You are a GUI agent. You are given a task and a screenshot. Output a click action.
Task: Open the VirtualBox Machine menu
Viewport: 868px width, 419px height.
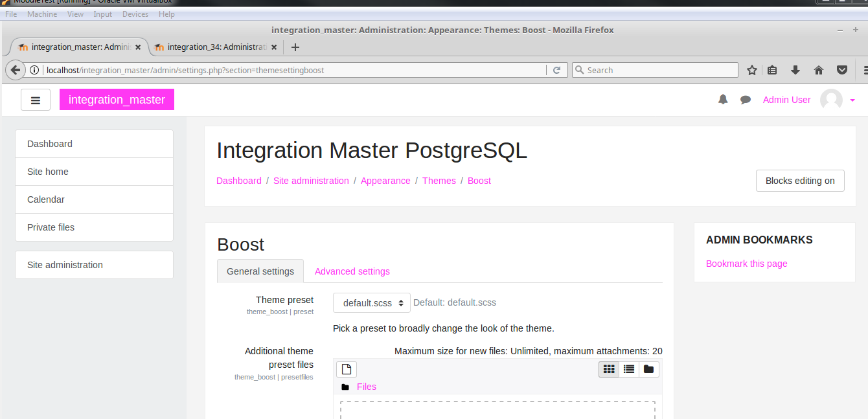tap(42, 14)
